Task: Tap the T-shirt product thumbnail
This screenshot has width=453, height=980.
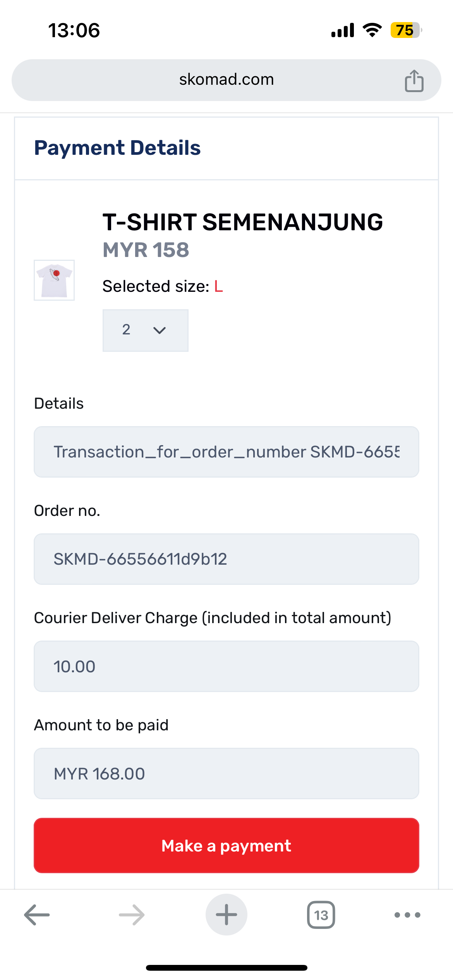Action: (x=54, y=280)
